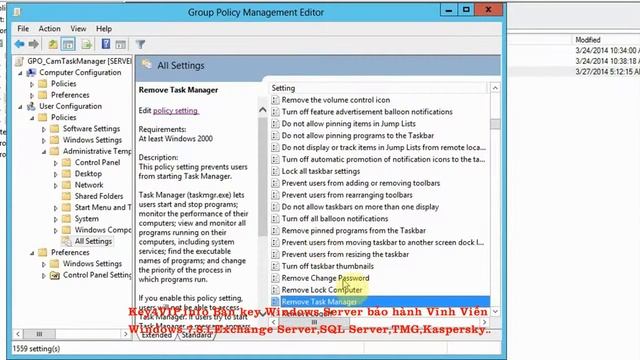Click the settings list scroll down arrow
Viewport: 640px width, 360px height.
(495, 311)
